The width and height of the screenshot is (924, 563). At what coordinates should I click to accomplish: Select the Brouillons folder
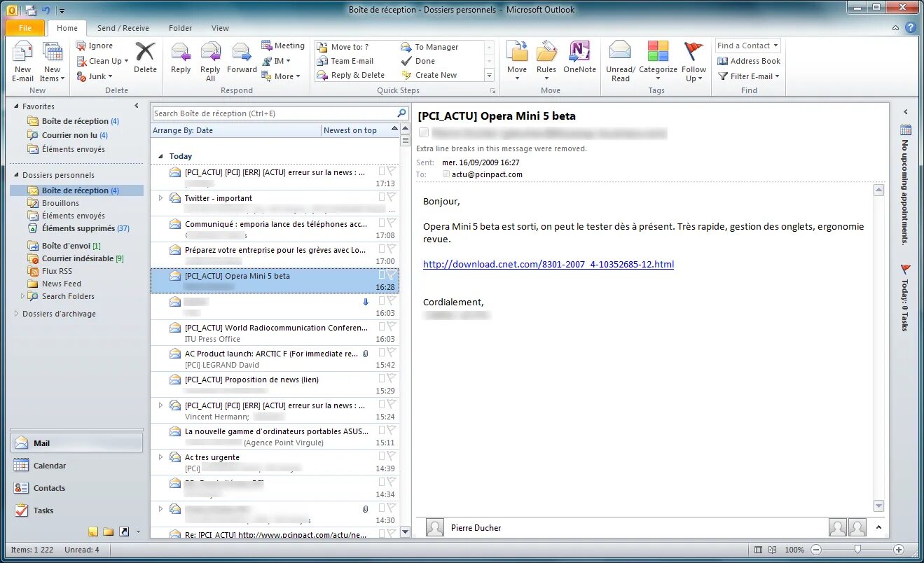(x=60, y=203)
